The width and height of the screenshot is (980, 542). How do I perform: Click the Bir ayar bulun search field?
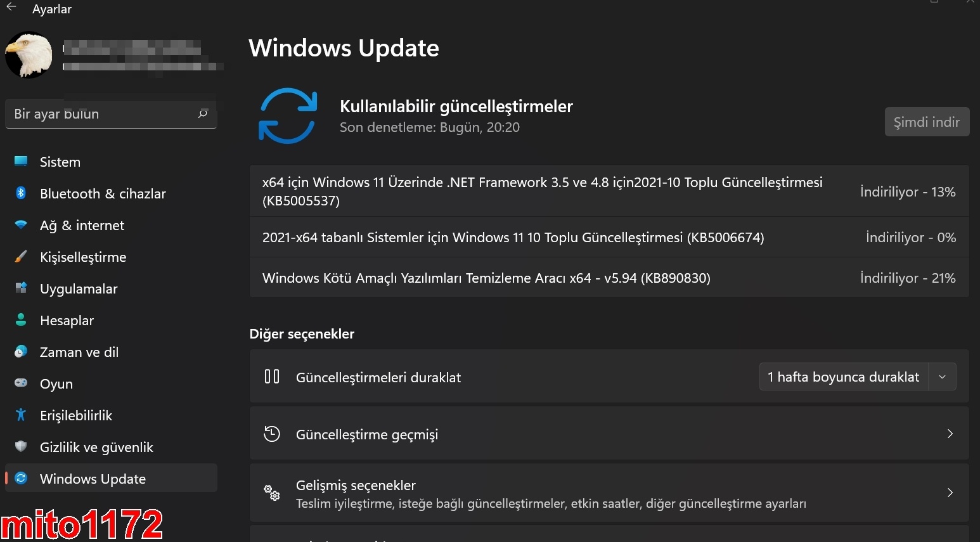pos(101,114)
